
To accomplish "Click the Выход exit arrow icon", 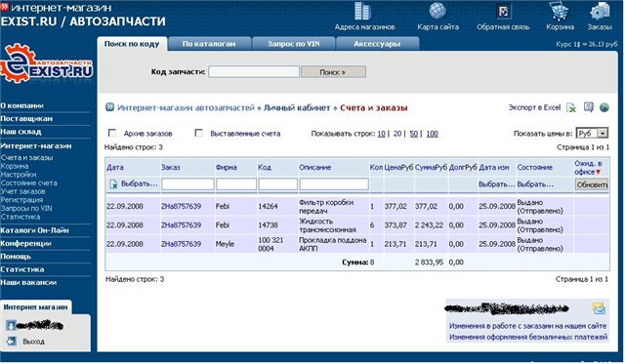I will (11, 342).
